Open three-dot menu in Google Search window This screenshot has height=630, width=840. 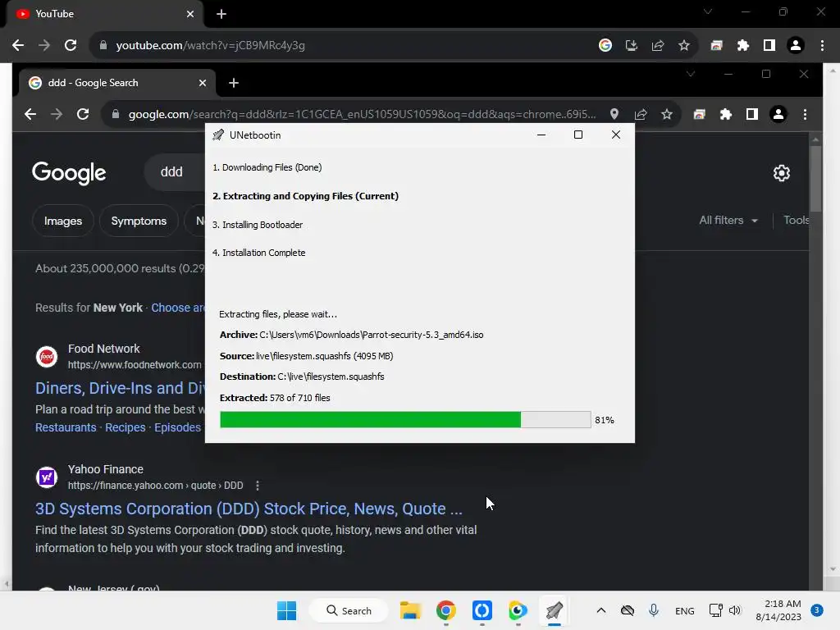(x=805, y=114)
